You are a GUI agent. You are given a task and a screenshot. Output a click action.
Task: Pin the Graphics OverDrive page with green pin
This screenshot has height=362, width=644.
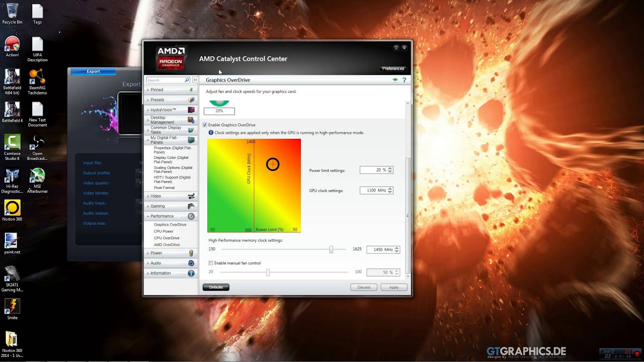[x=395, y=80]
